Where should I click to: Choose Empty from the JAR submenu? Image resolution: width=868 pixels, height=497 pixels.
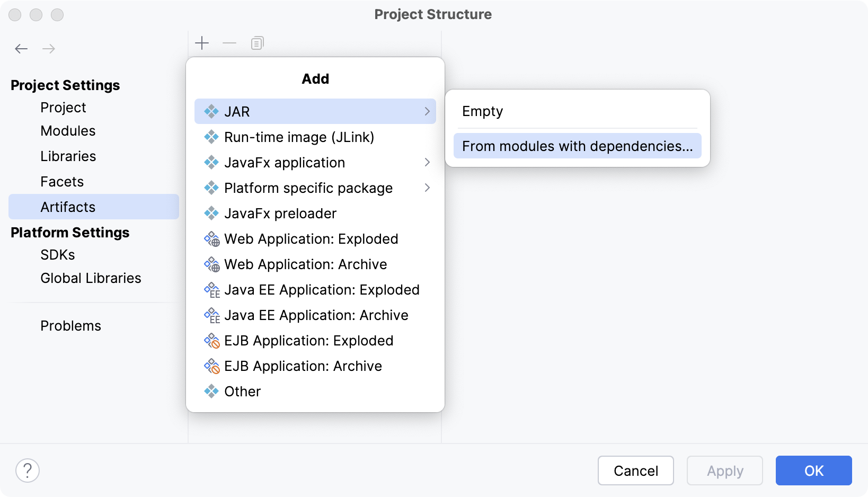tap(482, 111)
